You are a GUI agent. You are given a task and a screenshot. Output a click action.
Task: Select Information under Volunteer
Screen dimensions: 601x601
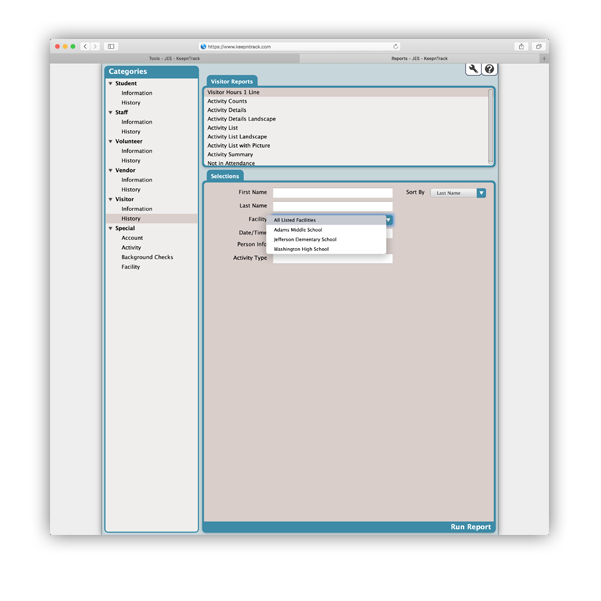[137, 151]
